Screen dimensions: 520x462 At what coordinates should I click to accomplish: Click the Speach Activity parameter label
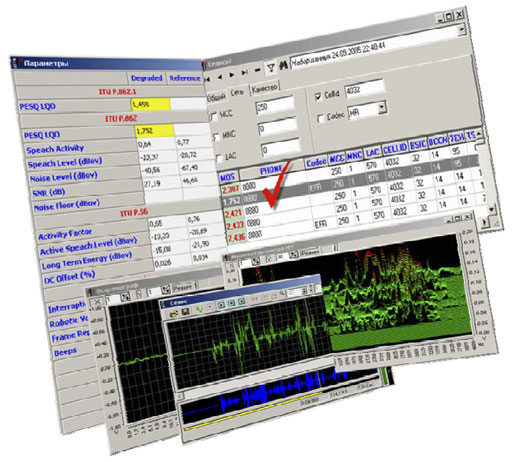pos(55,149)
